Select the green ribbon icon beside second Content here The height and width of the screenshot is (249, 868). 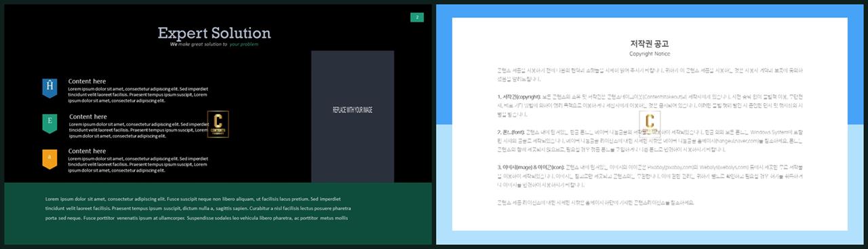tap(50, 123)
